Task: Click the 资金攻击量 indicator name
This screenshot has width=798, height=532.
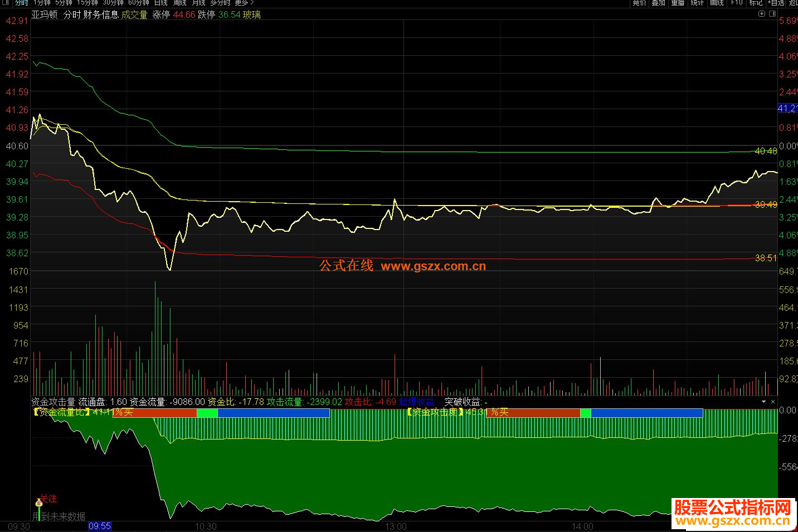Action: tap(53, 402)
